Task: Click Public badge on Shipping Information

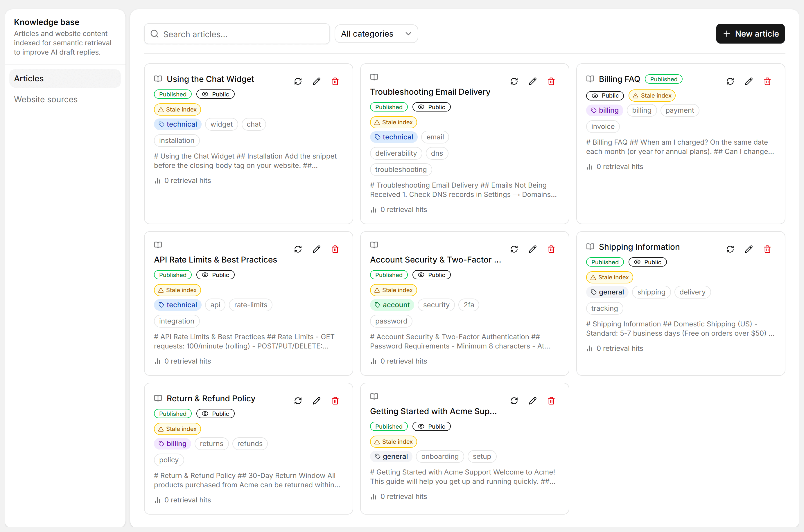Action: (x=648, y=262)
